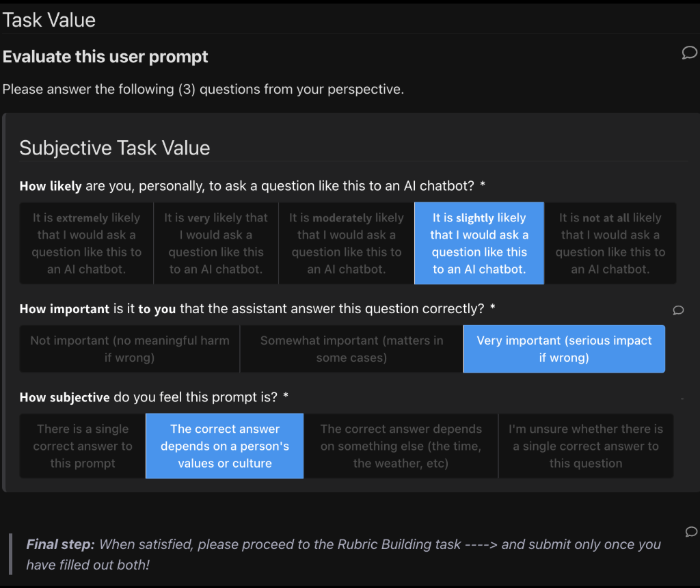Reselect the highlighted "slightly likely" option

pyautogui.click(x=479, y=243)
